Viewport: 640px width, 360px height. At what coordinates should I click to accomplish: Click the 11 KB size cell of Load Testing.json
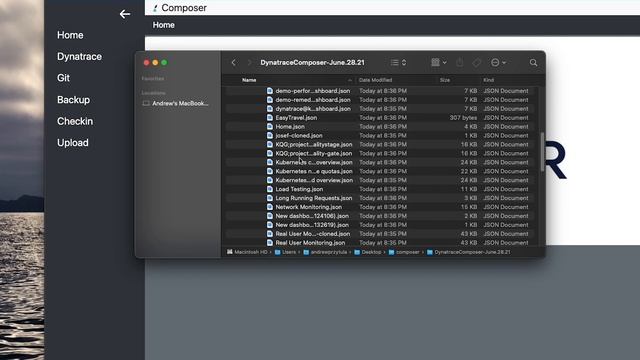click(x=469, y=189)
